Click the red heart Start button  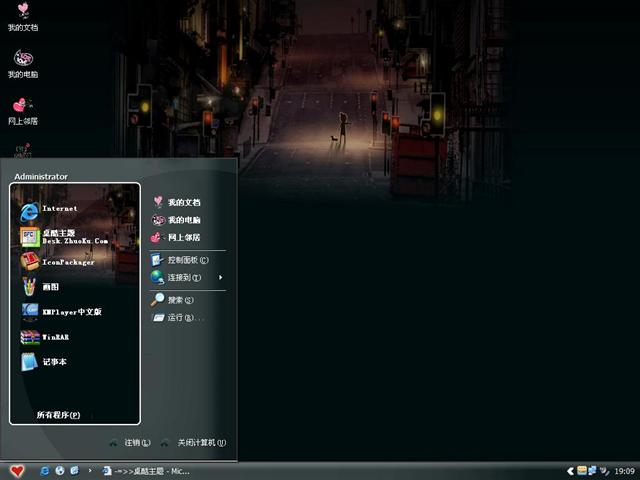pos(17,471)
